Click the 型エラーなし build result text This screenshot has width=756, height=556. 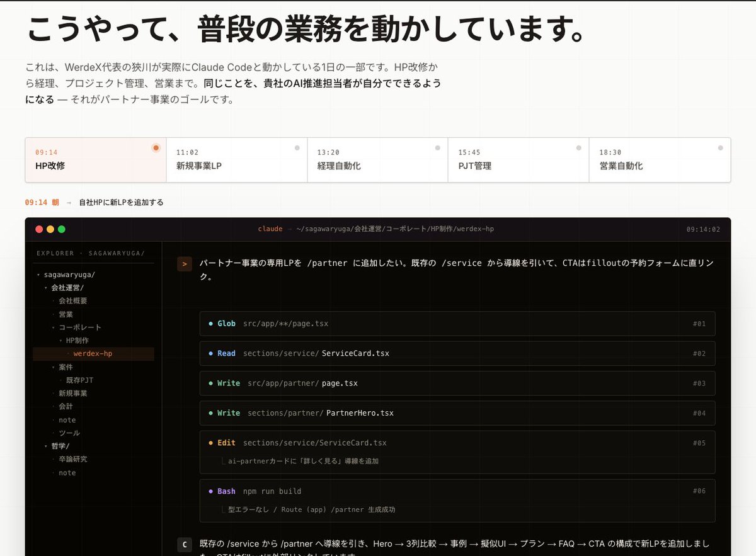(311, 509)
